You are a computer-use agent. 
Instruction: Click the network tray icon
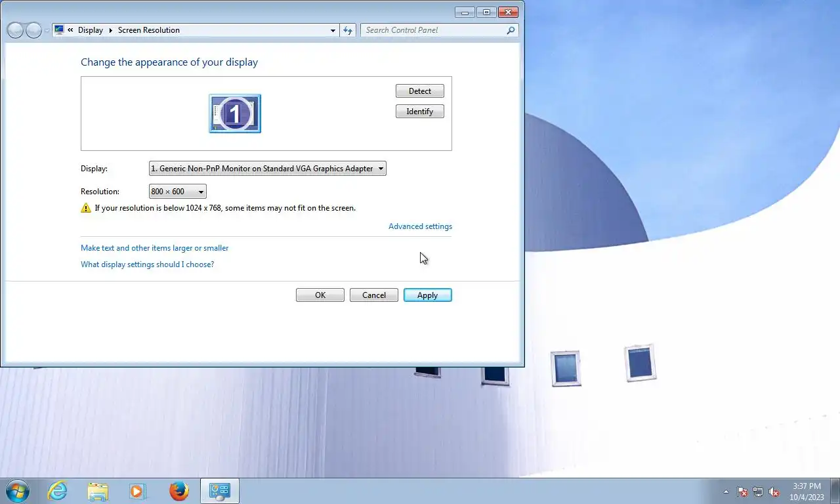[x=758, y=492]
